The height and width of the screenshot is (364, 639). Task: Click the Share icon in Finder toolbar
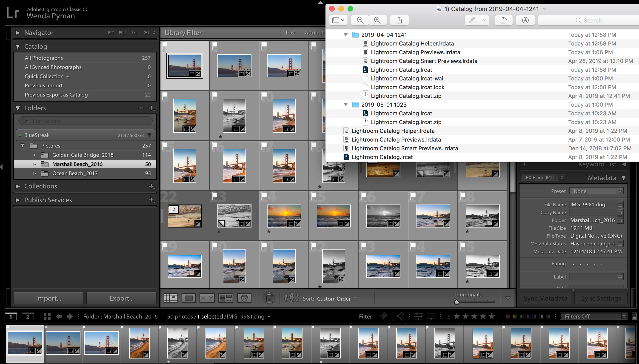pyautogui.click(x=399, y=20)
